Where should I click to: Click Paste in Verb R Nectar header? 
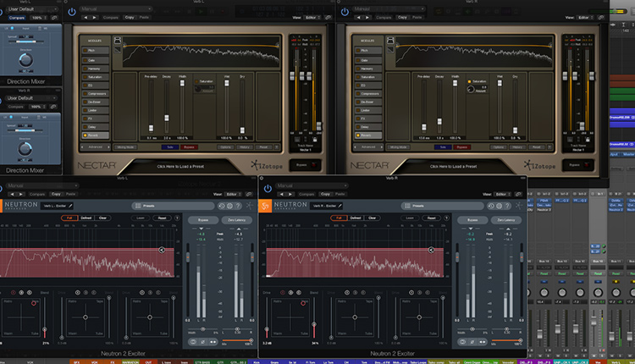[417, 18]
